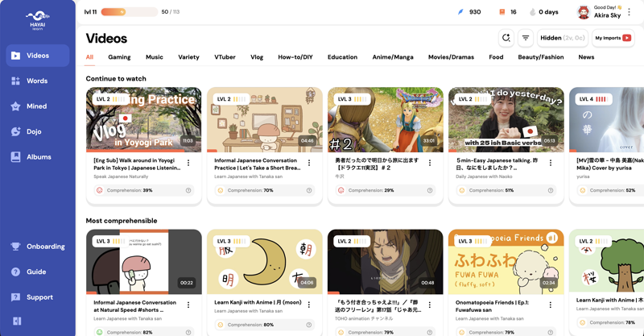Viewport: 644px width, 336px height.
Task: Play the Dragon Quest #2 thumbnail
Action: point(386,120)
